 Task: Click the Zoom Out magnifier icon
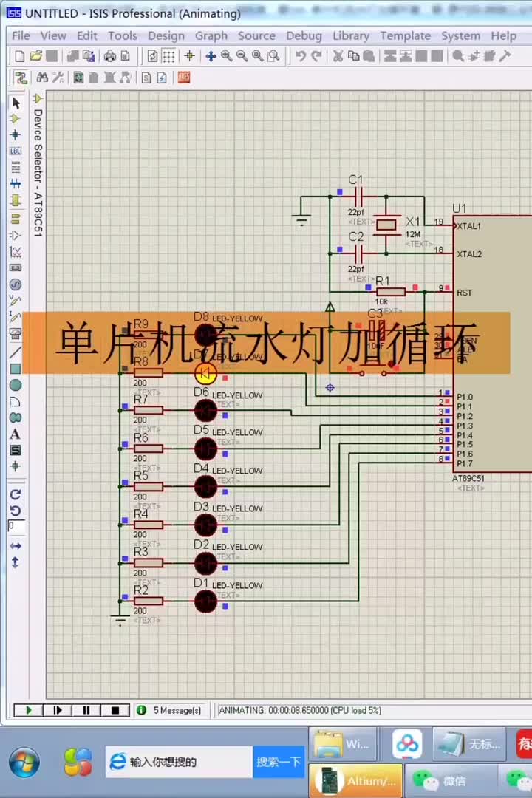coord(242,56)
